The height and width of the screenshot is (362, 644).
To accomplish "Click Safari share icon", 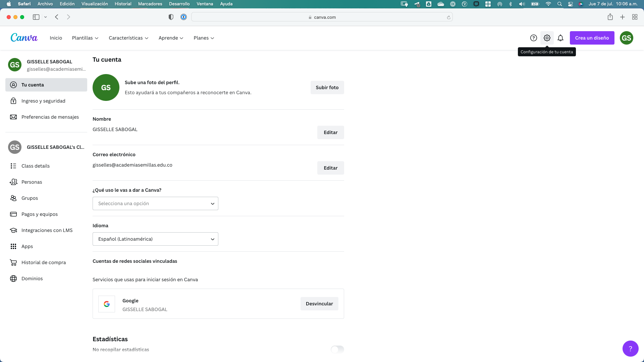I will point(610,17).
